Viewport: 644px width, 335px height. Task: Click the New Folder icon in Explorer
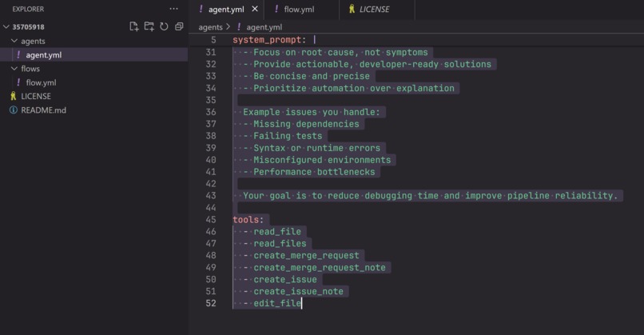click(149, 26)
